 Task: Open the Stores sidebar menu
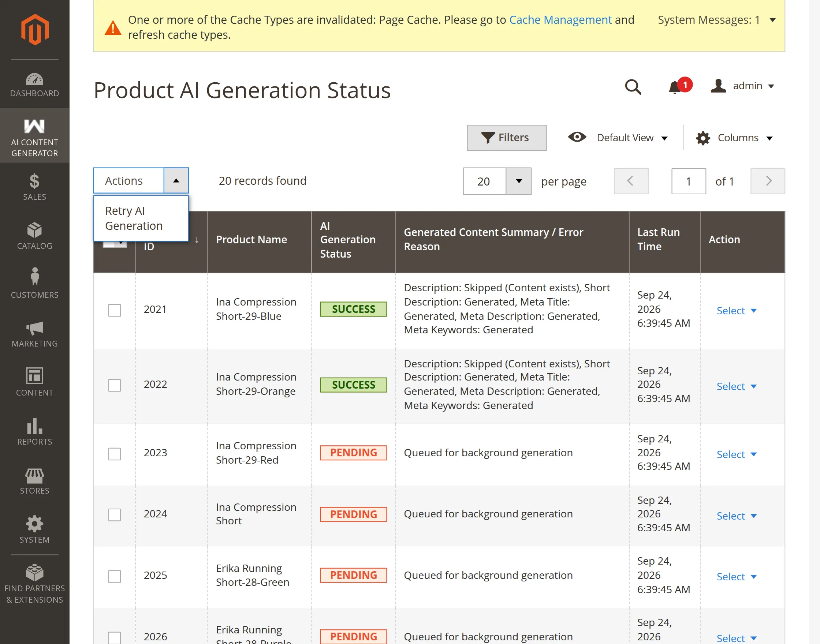[35, 481]
